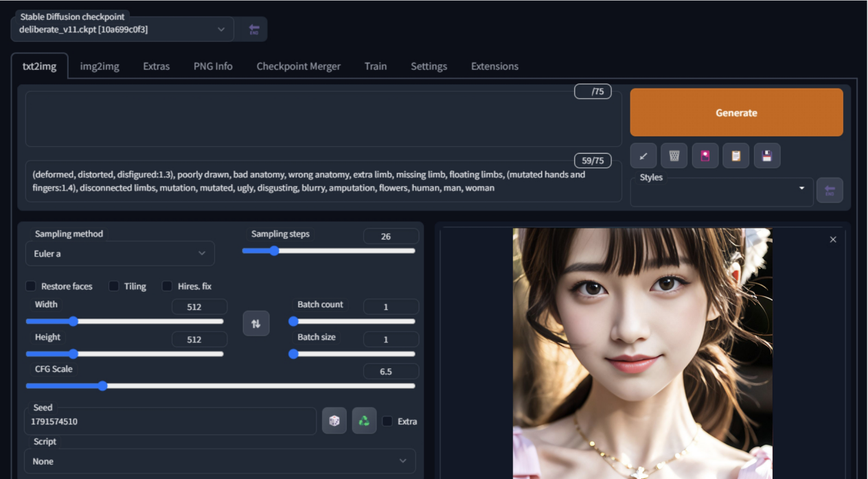Click the refresh icon beside Styles dropdown

pyautogui.click(x=830, y=190)
